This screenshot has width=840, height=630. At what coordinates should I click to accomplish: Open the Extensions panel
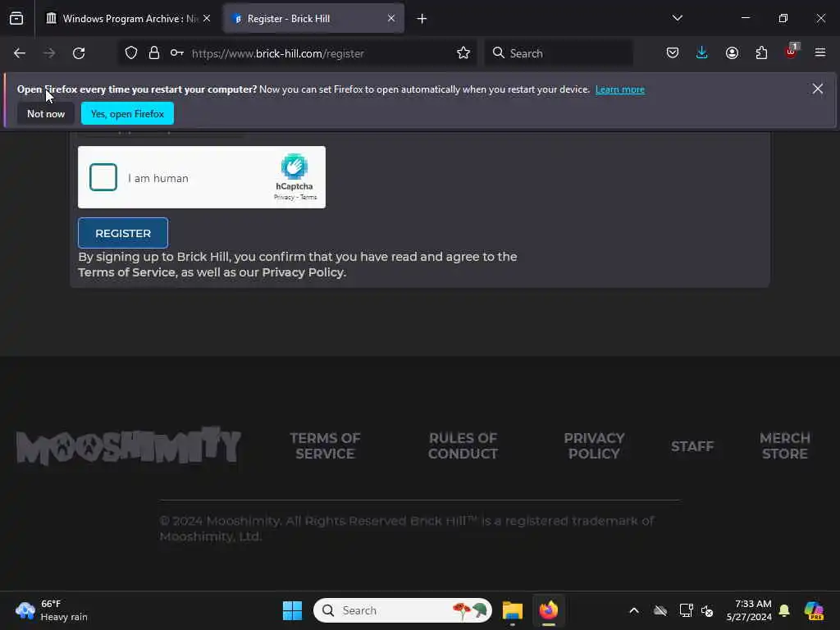point(761,53)
